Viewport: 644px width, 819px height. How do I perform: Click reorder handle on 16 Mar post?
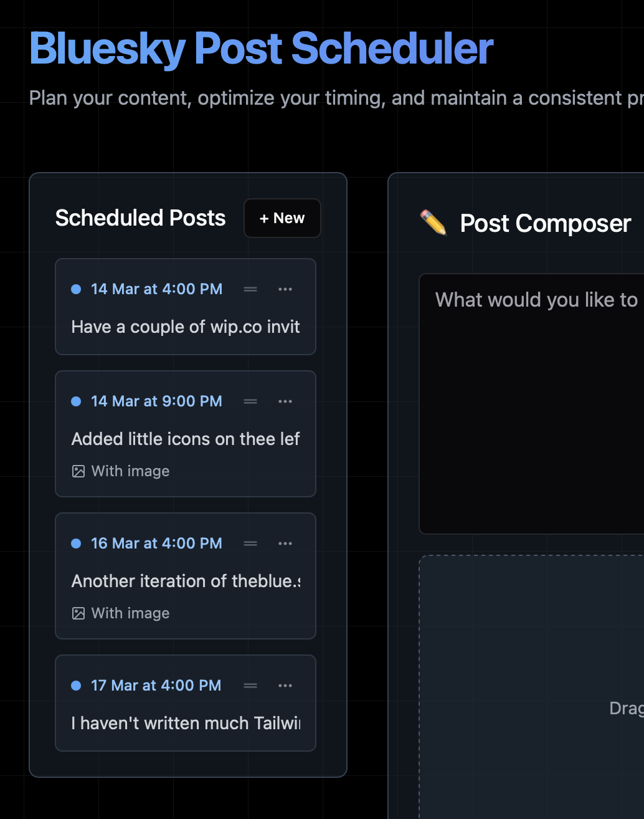(x=250, y=544)
